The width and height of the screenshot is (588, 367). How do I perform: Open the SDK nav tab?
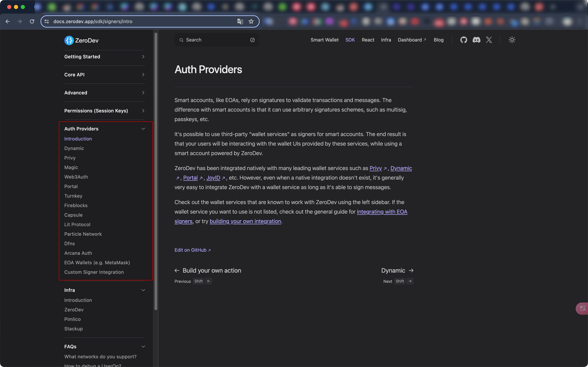pos(350,40)
